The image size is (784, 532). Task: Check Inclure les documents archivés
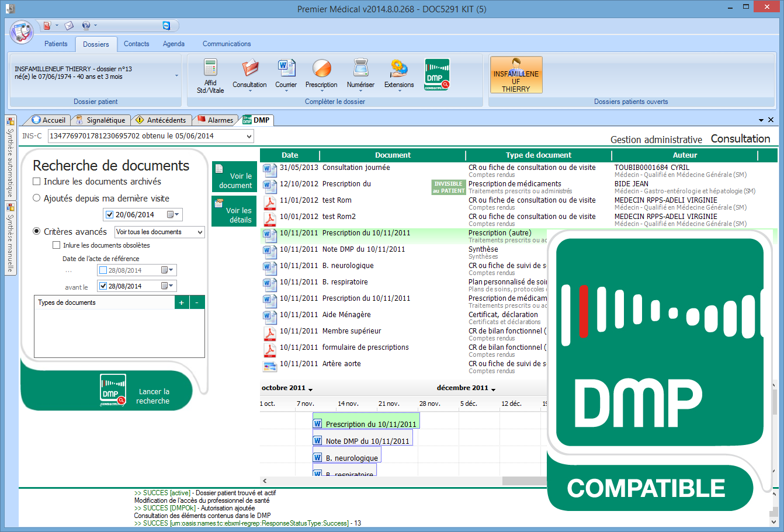click(x=37, y=182)
